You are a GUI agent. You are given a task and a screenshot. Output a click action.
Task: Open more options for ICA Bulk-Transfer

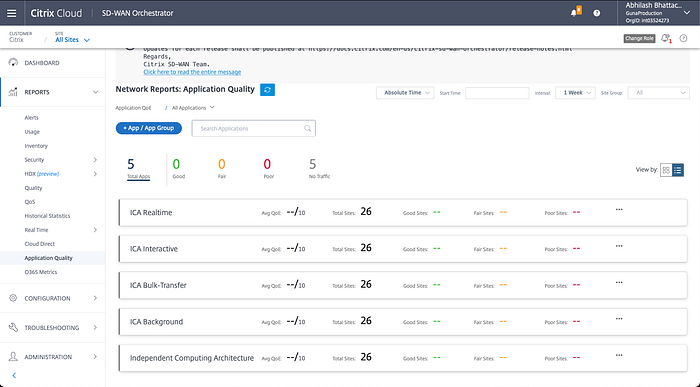click(619, 282)
